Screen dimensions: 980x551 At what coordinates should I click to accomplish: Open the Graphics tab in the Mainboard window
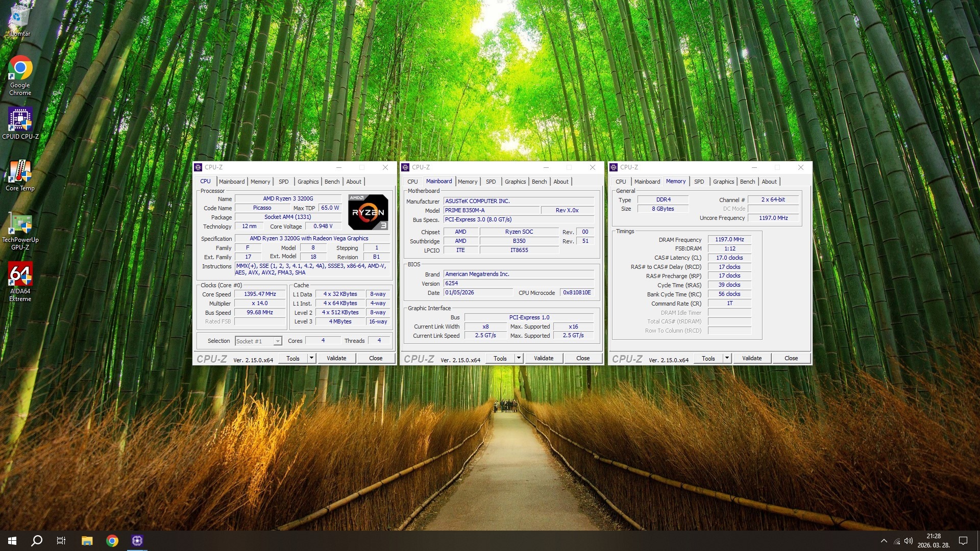pos(515,182)
